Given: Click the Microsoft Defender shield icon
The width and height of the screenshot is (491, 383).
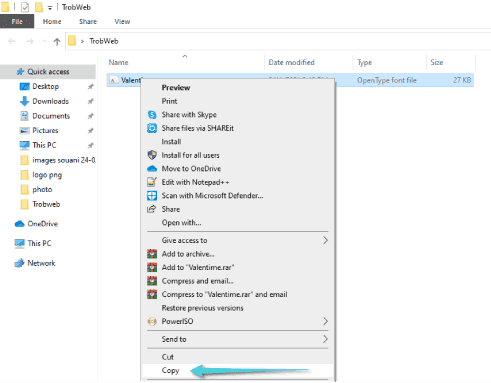Looking at the screenshot, I should point(152,196).
